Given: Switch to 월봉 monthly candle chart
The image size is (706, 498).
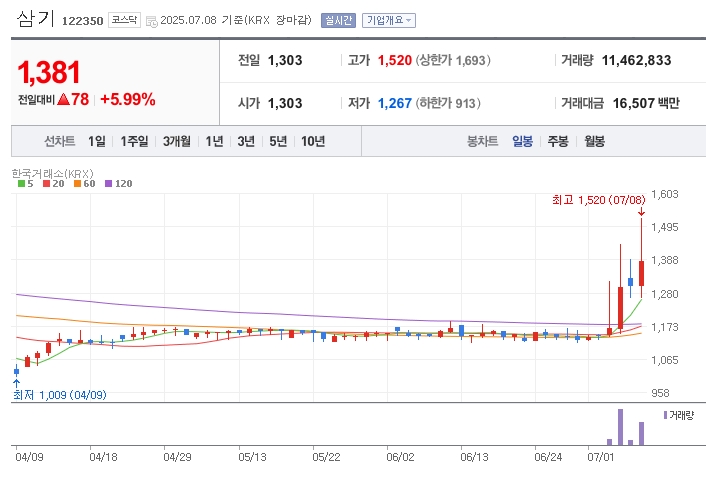Looking at the screenshot, I should click(x=594, y=141).
